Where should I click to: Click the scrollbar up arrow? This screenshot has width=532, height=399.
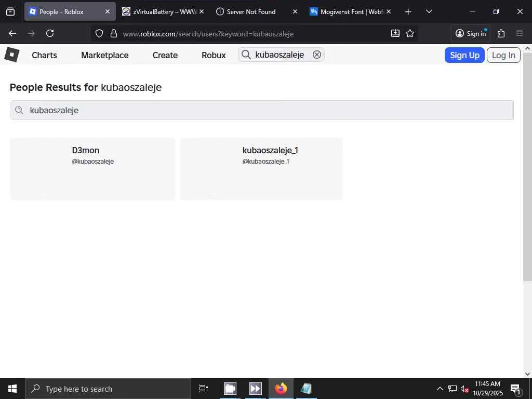pyautogui.click(x=527, y=48)
